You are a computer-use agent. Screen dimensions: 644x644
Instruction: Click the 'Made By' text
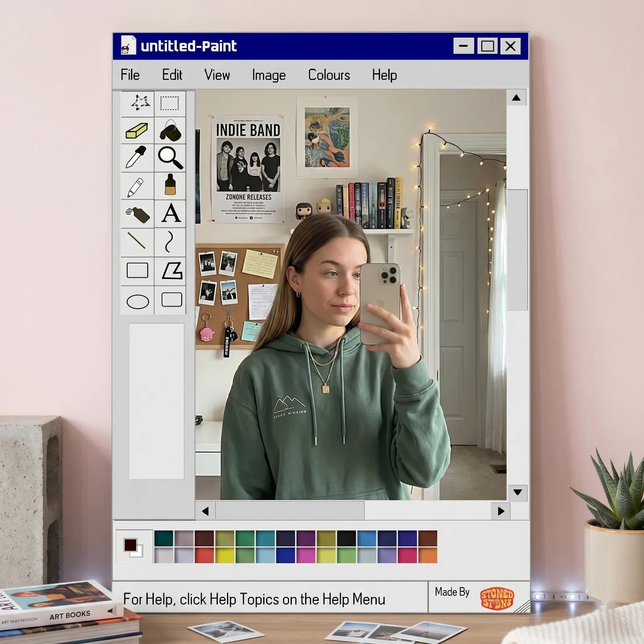[x=452, y=592]
